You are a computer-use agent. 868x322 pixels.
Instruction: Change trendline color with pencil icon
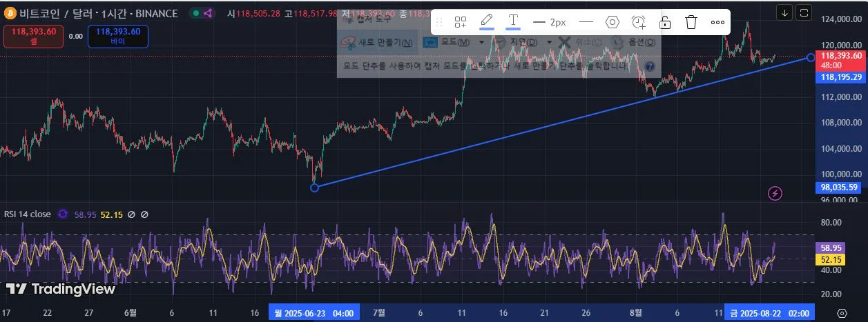point(487,21)
